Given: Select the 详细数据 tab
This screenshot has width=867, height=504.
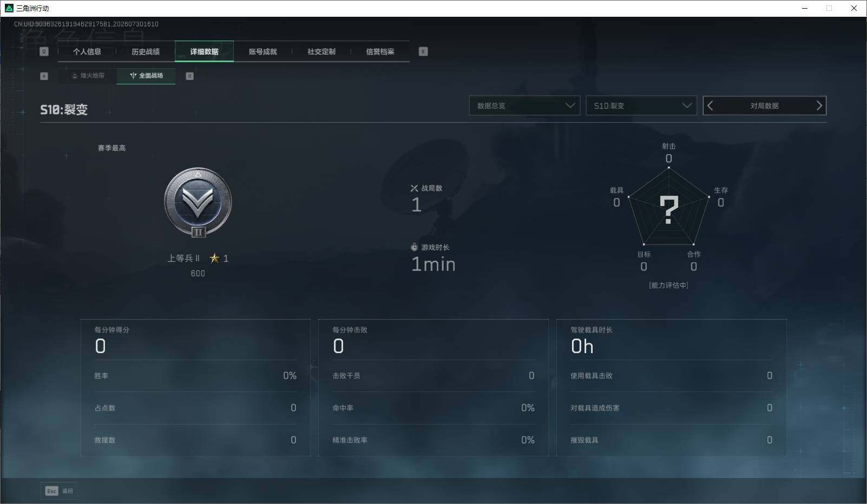Looking at the screenshot, I should 204,51.
